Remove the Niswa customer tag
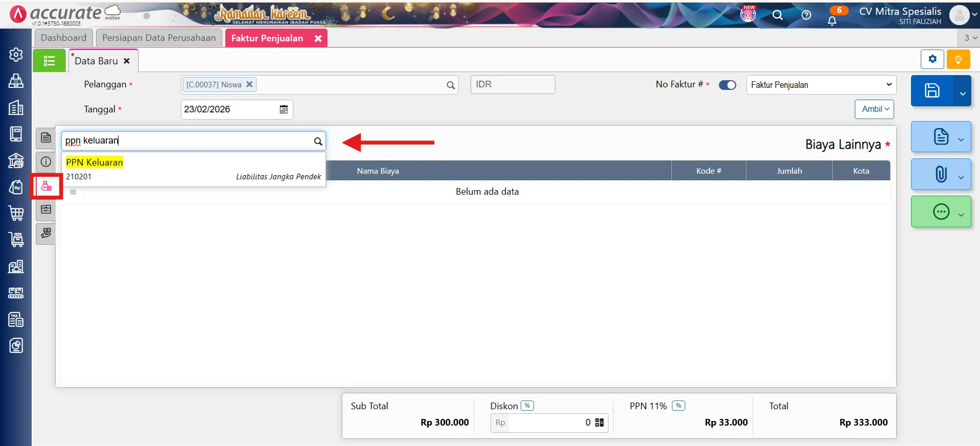This screenshot has height=446, width=980. pyautogui.click(x=249, y=84)
